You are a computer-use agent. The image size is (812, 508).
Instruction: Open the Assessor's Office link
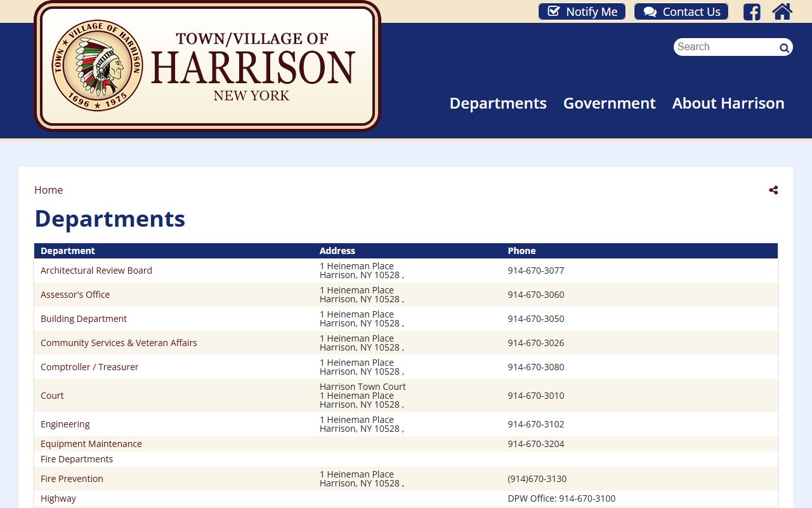coord(75,295)
